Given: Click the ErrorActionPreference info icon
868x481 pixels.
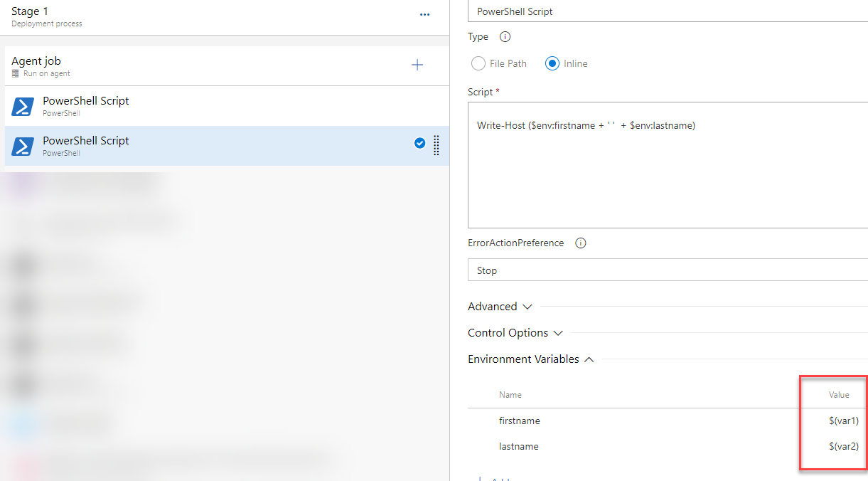Looking at the screenshot, I should click(x=580, y=243).
